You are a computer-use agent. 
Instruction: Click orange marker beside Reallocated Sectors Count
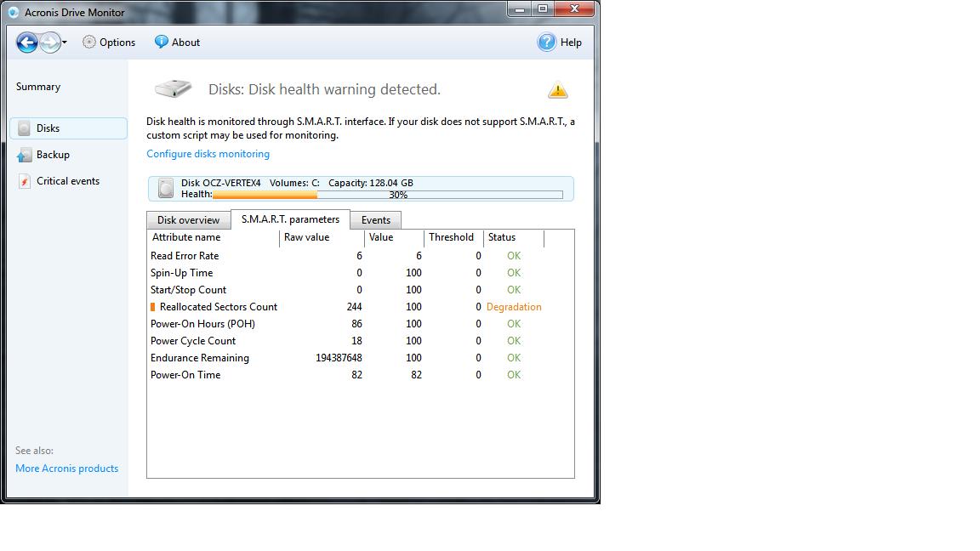point(152,307)
